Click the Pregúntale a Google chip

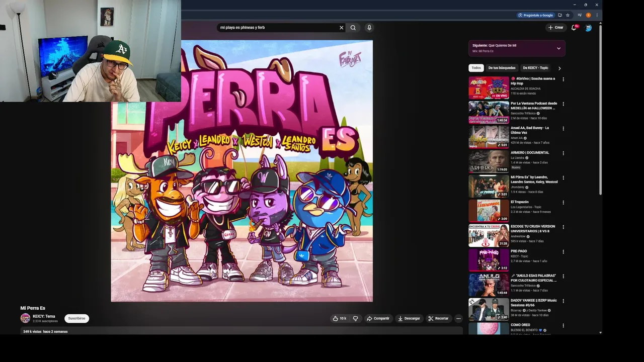[536, 15]
